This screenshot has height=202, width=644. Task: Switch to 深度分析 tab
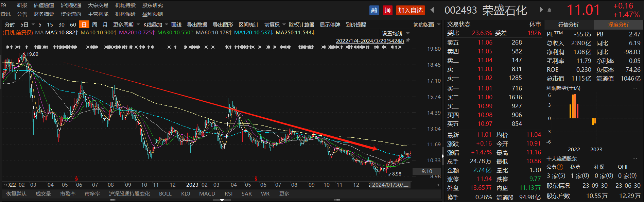pyautogui.click(x=619, y=24)
